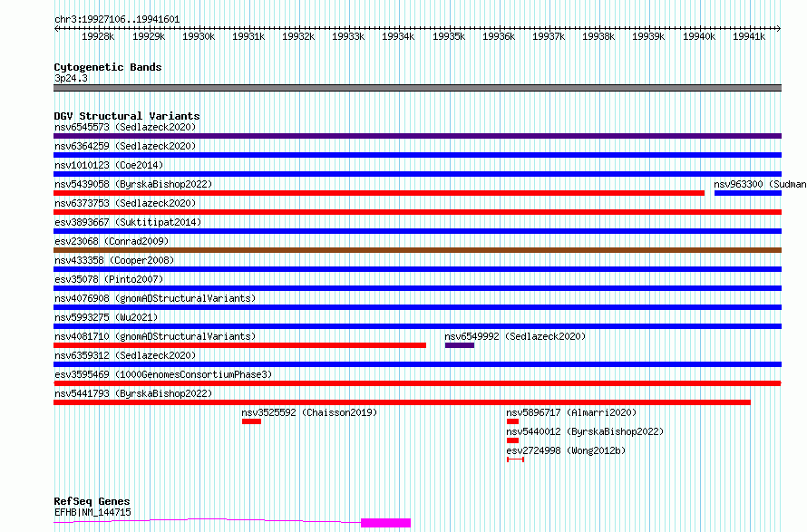This screenshot has width=807, height=532.
Task: Open nsv5441793 (ByrskaBishop2022) label
Action: [133, 393]
